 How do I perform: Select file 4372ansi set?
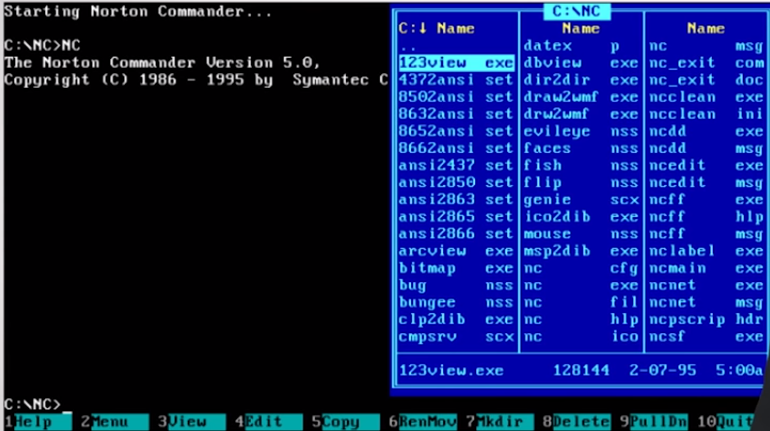tap(456, 80)
